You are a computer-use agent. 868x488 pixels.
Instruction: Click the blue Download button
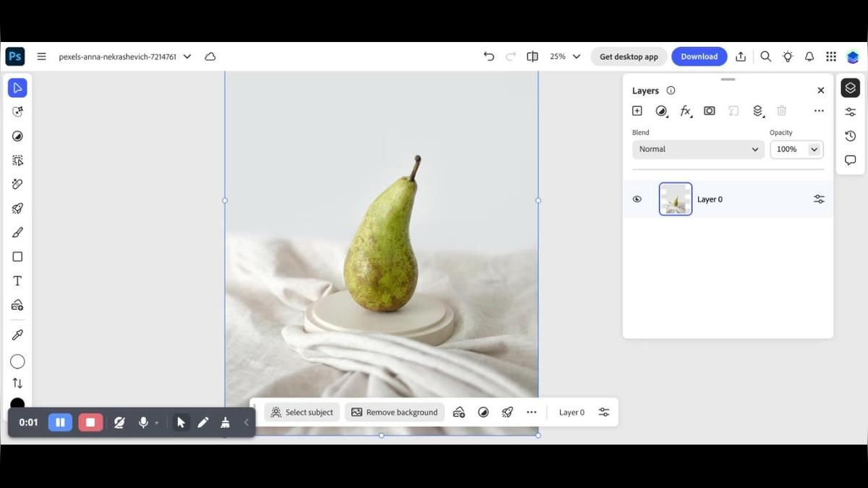coord(699,56)
